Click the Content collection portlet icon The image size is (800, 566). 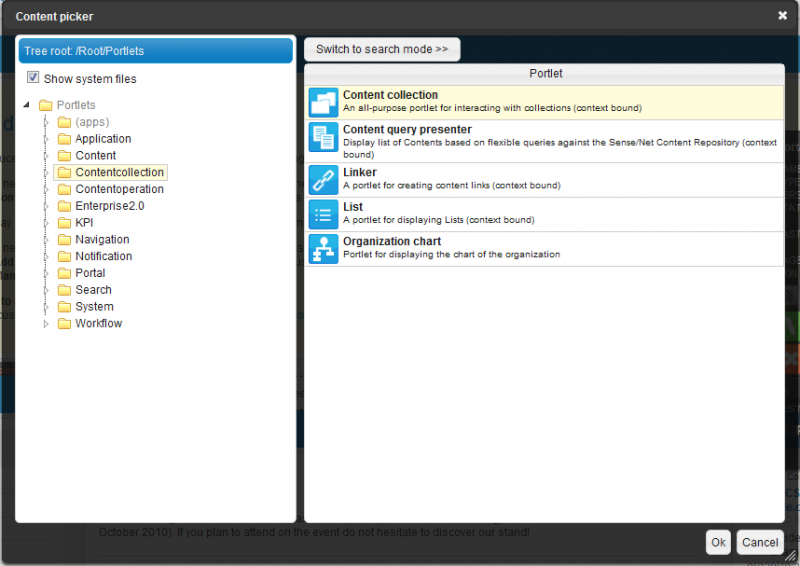[x=323, y=103]
